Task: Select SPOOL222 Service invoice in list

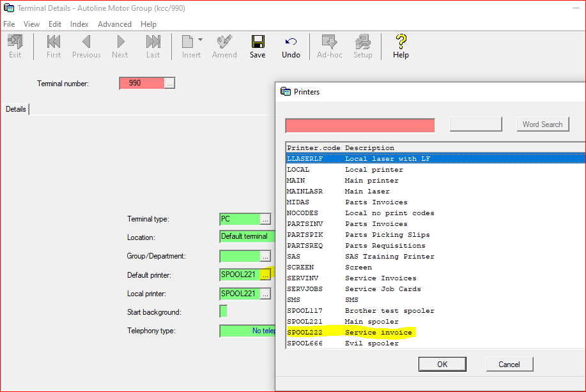Action: (351, 332)
